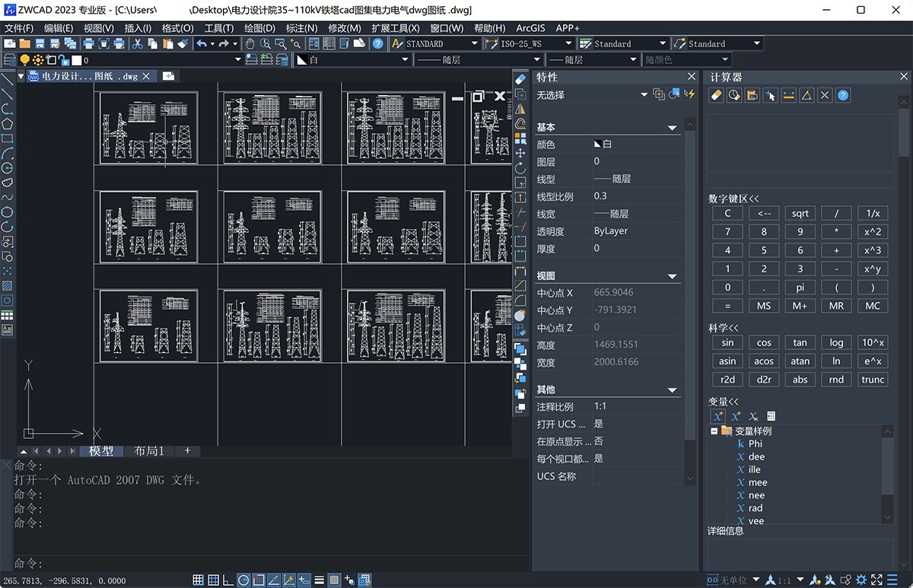Switch to the 布局1 tab
The height and width of the screenshot is (588, 913).
coord(149,450)
